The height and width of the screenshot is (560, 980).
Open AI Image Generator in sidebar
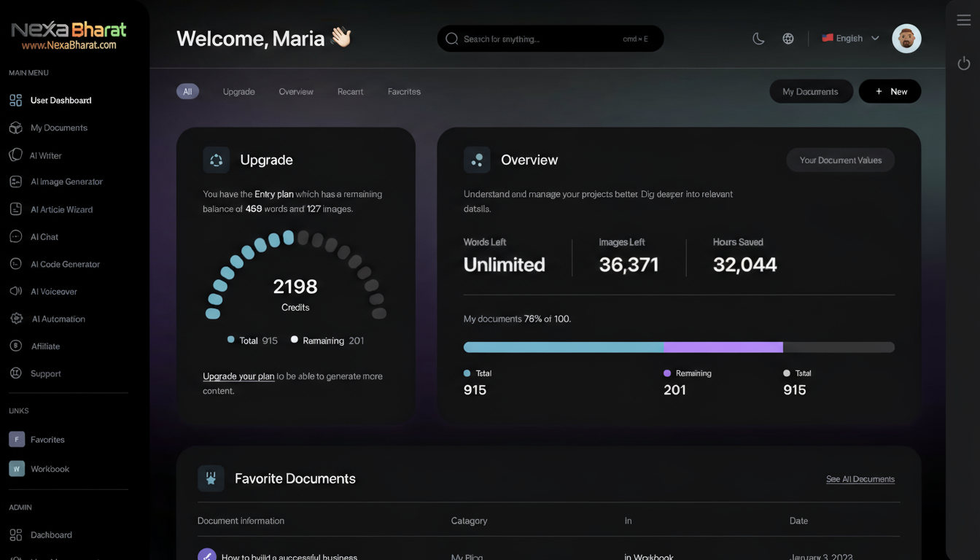66,182
